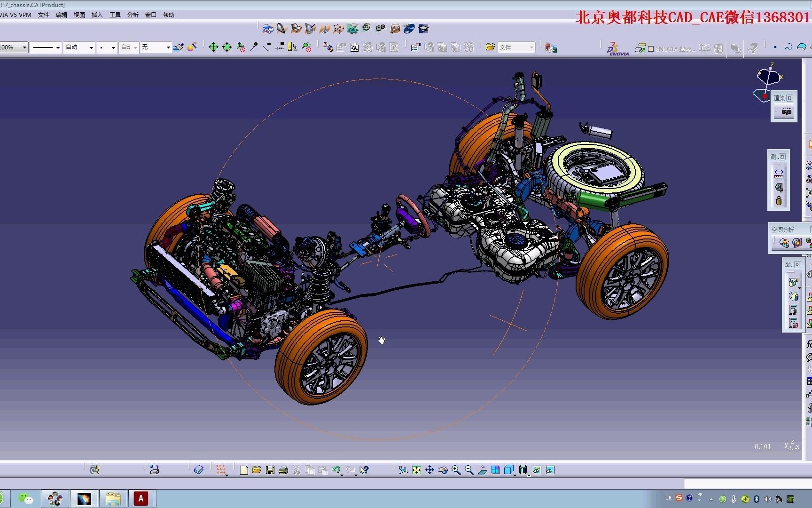Click the Snap arrows icon beside Manipulation

(x=227, y=47)
